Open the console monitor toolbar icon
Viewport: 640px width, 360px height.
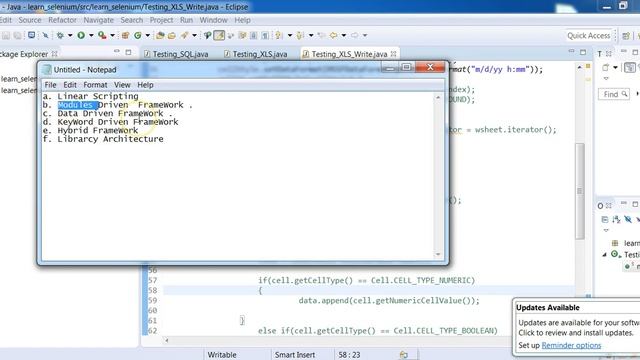click(x=31, y=36)
